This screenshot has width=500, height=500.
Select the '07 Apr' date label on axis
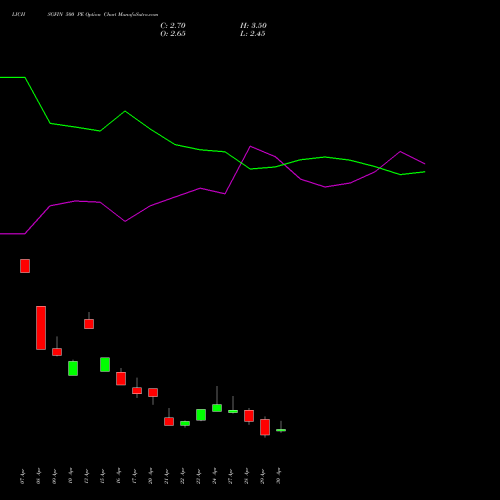(22, 476)
